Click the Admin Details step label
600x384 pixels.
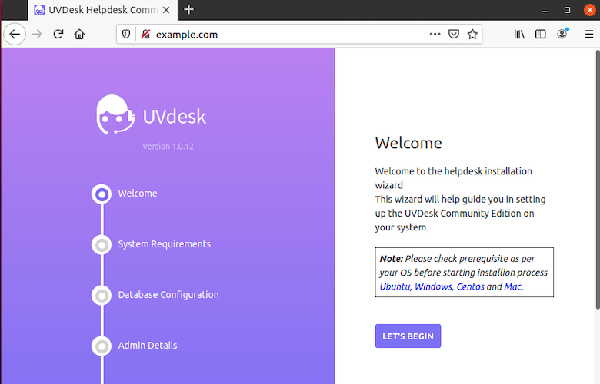click(x=147, y=345)
